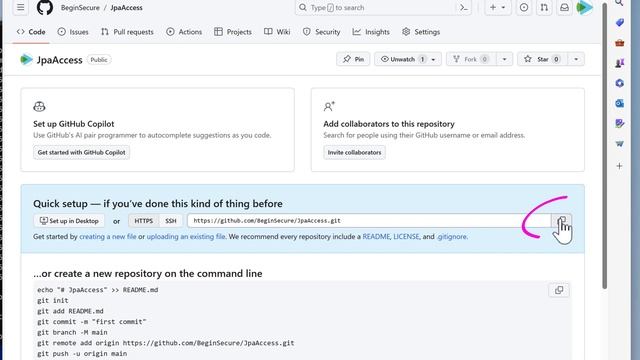Image resolution: width=640 pixels, height=360 pixels.
Task: Copy the command line setup commands
Action: click(559, 290)
